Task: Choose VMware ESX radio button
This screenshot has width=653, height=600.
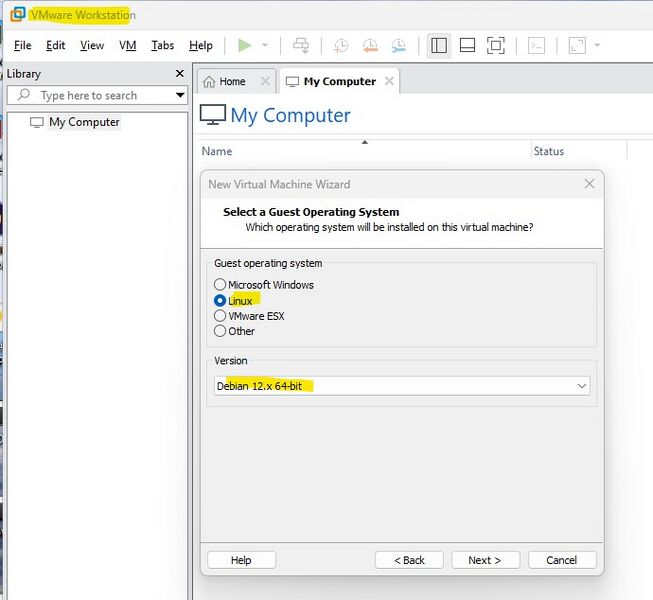Action: pyautogui.click(x=220, y=316)
